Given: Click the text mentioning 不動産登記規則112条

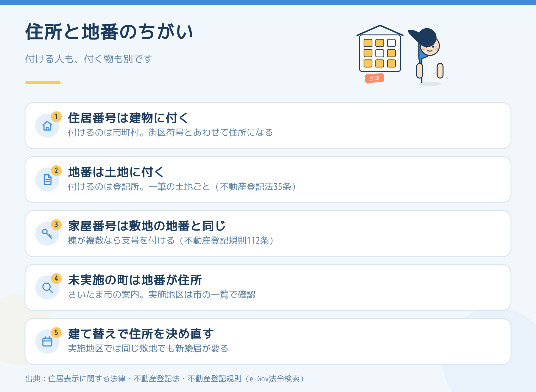Looking at the screenshot, I should [171, 240].
